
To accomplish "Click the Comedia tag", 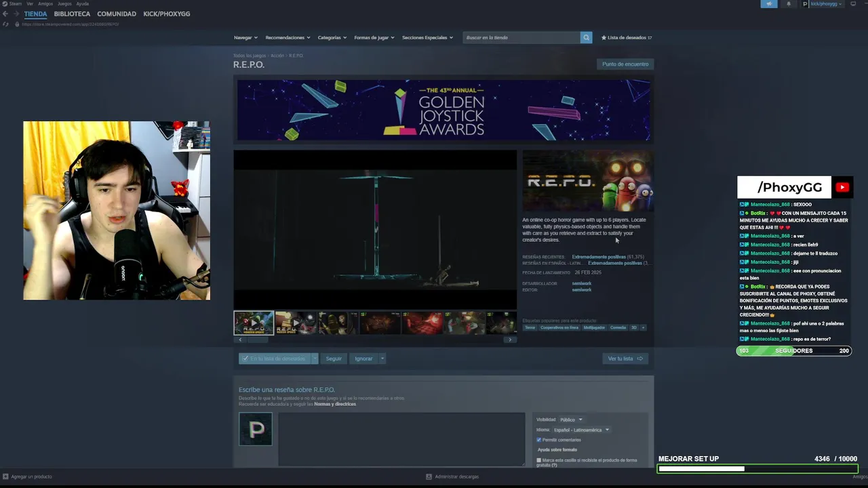I will [x=618, y=327].
